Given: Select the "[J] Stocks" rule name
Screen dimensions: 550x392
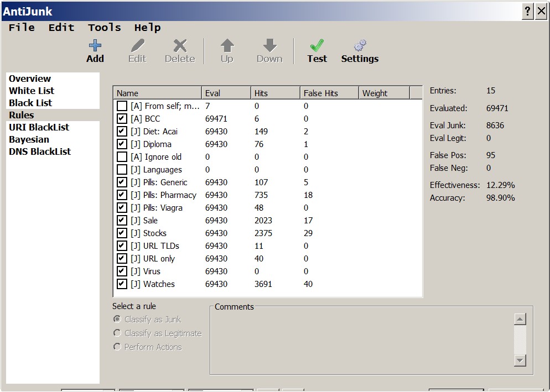Looking at the screenshot, I should pos(148,233).
